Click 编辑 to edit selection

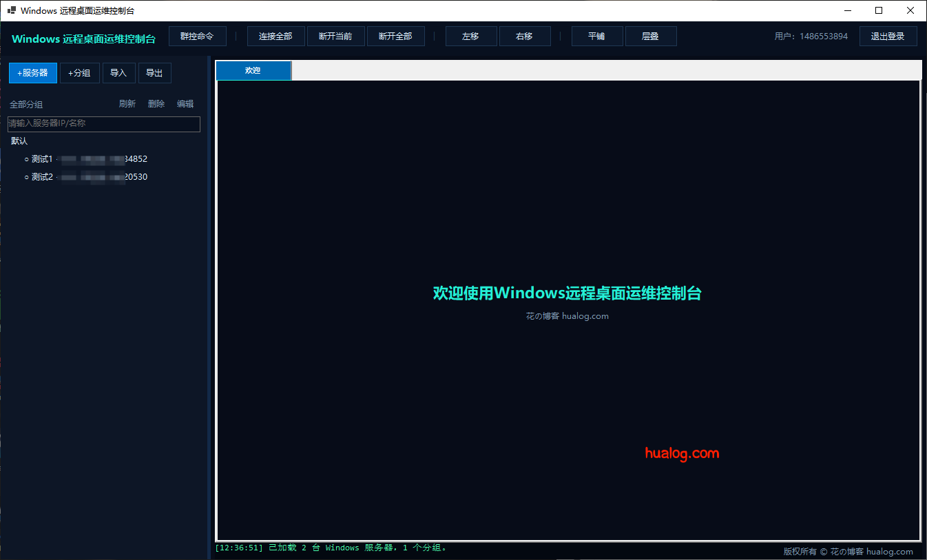[x=185, y=104]
